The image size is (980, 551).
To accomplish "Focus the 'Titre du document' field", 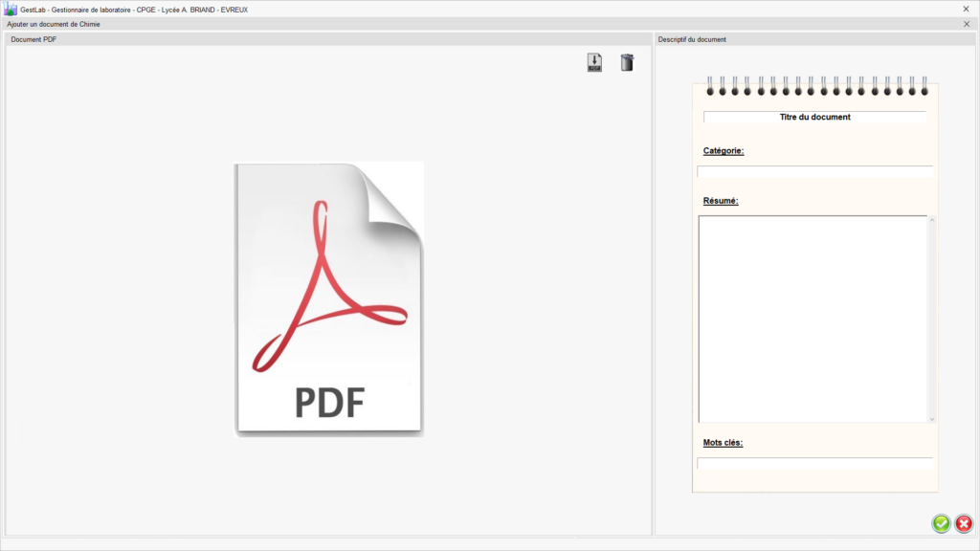I will 814,117.
